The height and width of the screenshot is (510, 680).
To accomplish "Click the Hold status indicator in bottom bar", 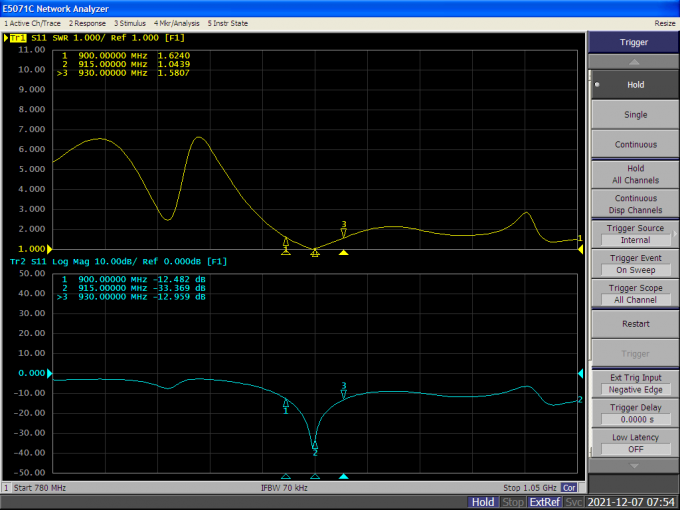I will pos(483,502).
